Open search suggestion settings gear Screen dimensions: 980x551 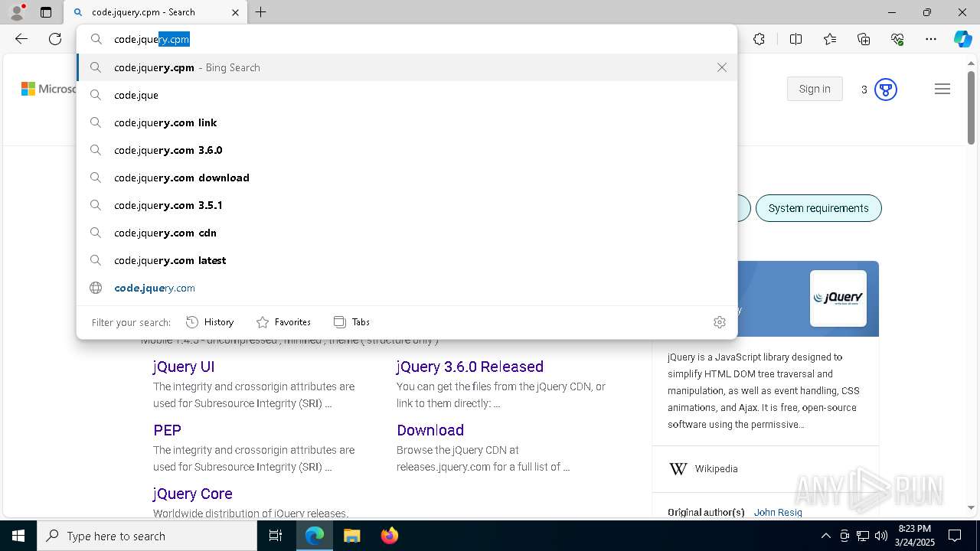click(x=719, y=322)
